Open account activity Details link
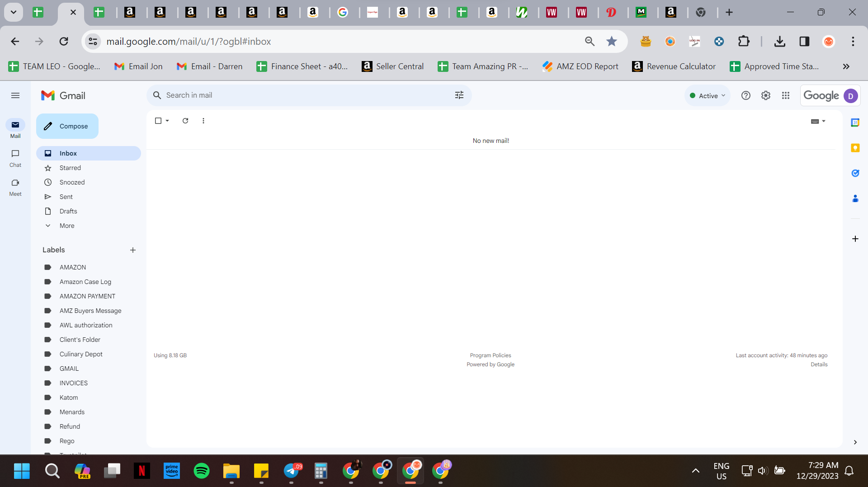Viewport: 868px width, 487px height. (x=819, y=364)
